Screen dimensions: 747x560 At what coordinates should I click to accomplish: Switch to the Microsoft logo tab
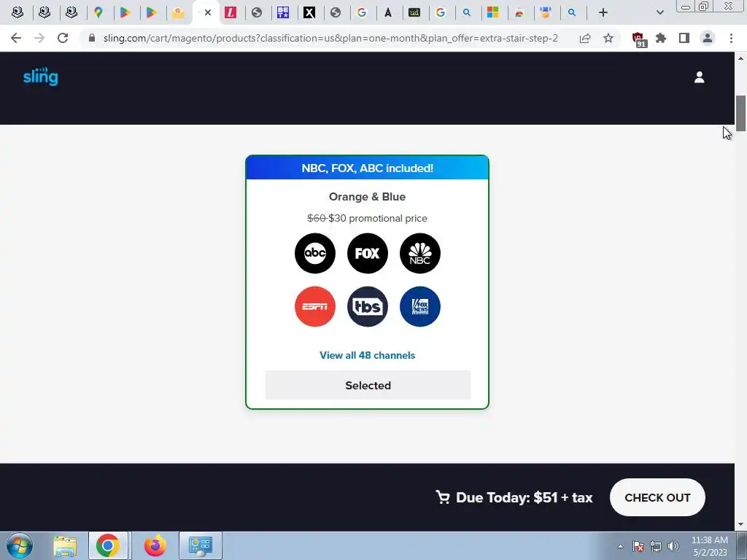492,13
